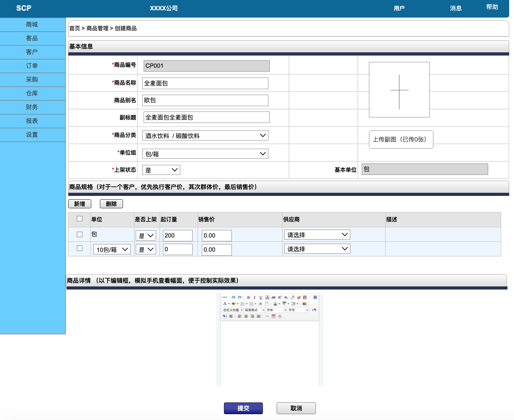Open the 字号 font size dropdown
The height and width of the screenshot is (420, 514).
tap(298, 310)
